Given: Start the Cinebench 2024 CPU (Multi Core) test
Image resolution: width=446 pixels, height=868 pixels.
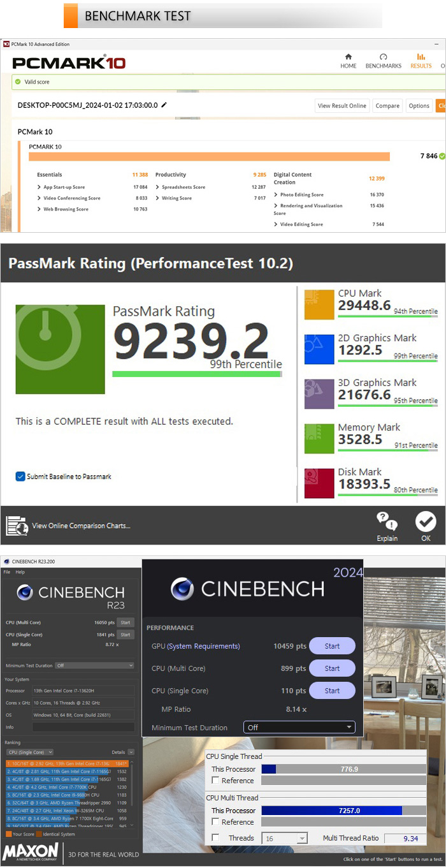Looking at the screenshot, I should pyautogui.click(x=332, y=668).
